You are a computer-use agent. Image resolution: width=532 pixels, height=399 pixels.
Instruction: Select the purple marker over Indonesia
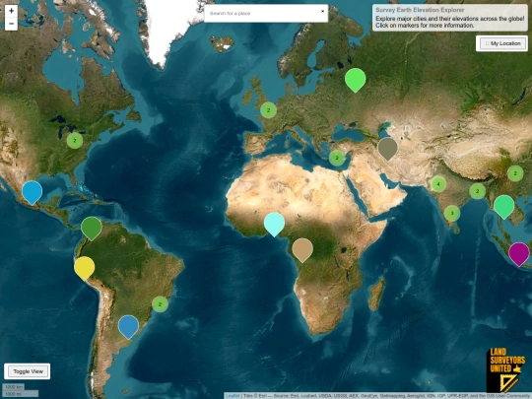pyautogui.click(x=519, y=254)
